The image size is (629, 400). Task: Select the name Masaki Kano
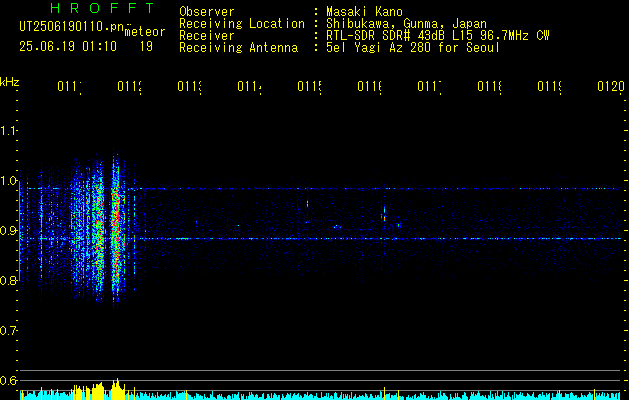coord(364,12)
